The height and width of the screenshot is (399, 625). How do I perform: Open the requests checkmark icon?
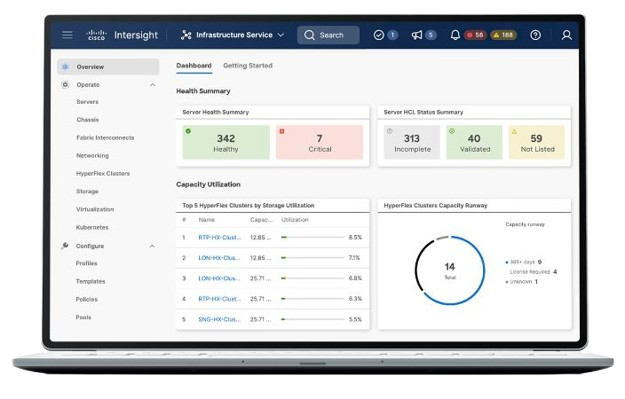379,35
